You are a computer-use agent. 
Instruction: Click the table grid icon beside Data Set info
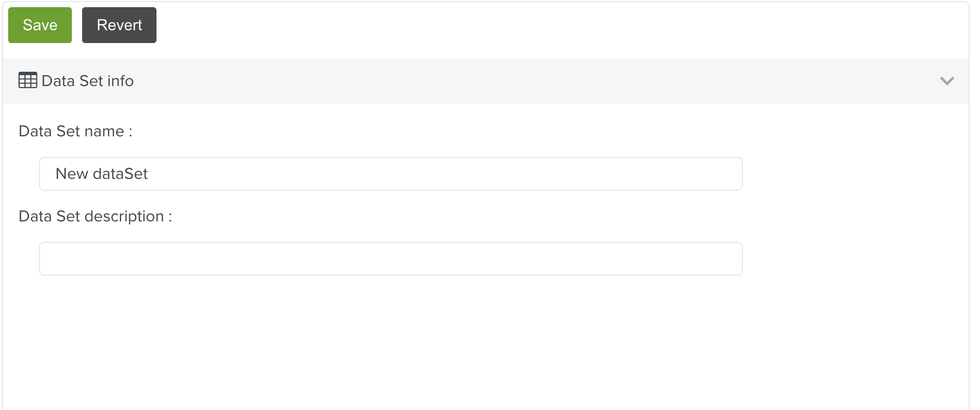coord(28,80)
